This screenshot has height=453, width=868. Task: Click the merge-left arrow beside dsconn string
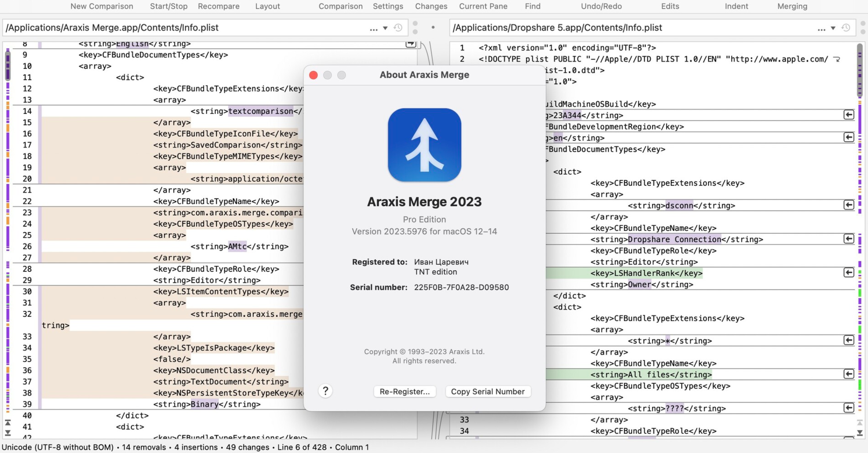pos(849,205)
